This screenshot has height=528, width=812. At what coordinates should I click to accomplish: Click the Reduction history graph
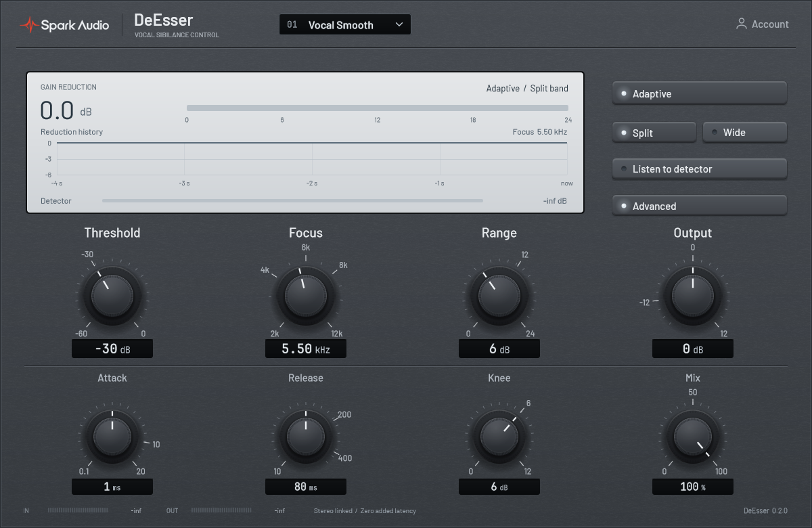tap(312, 159)
